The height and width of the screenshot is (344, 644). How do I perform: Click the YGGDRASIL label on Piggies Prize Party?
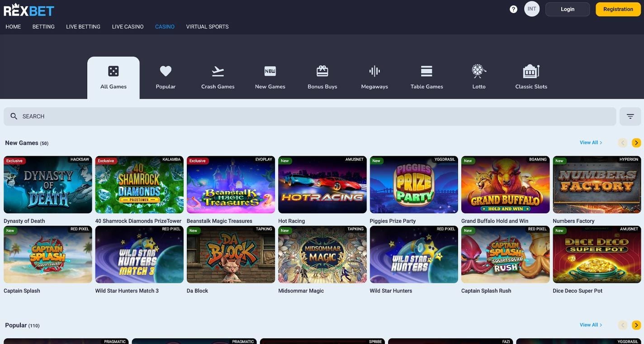445,159
